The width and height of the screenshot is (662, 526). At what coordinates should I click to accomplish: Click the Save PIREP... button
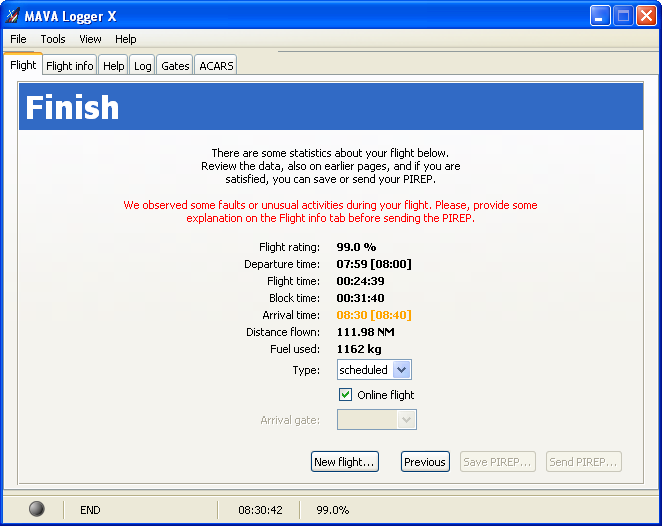coord(498,462)
